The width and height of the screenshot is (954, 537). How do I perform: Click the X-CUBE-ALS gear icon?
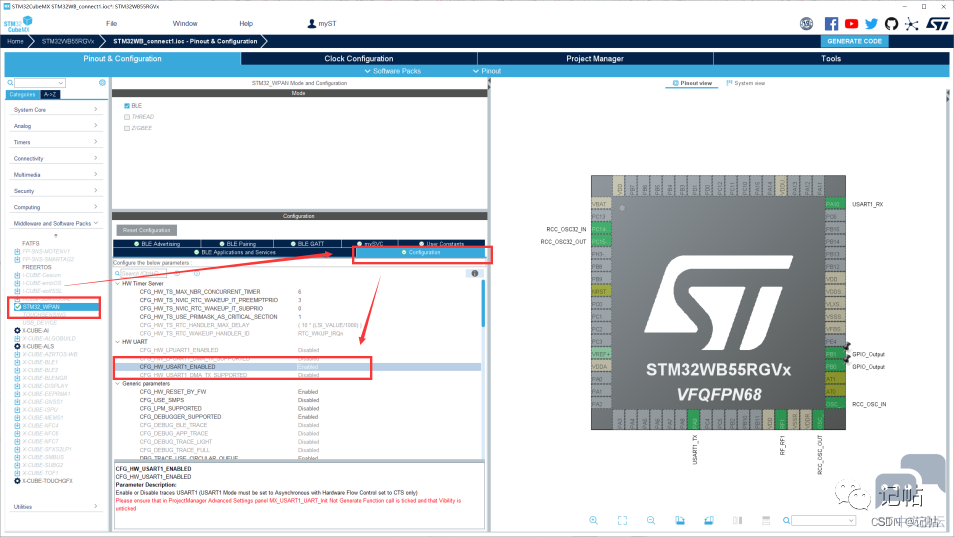[x=17, y=347]
